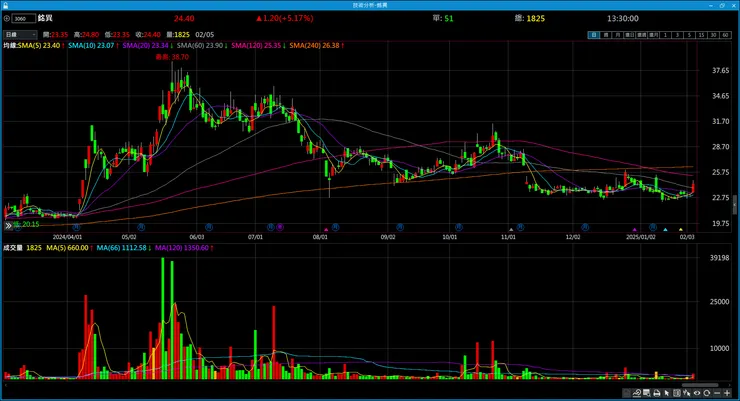The image size is (740, 401).
Task: Click the time display 13:30:00
Action: tap(622, 18)
